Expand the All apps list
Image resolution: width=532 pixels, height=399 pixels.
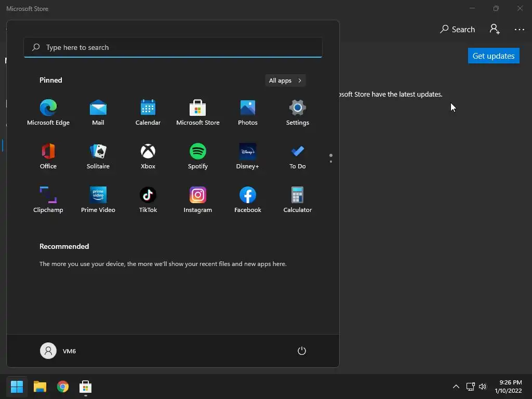pos(285,81)
